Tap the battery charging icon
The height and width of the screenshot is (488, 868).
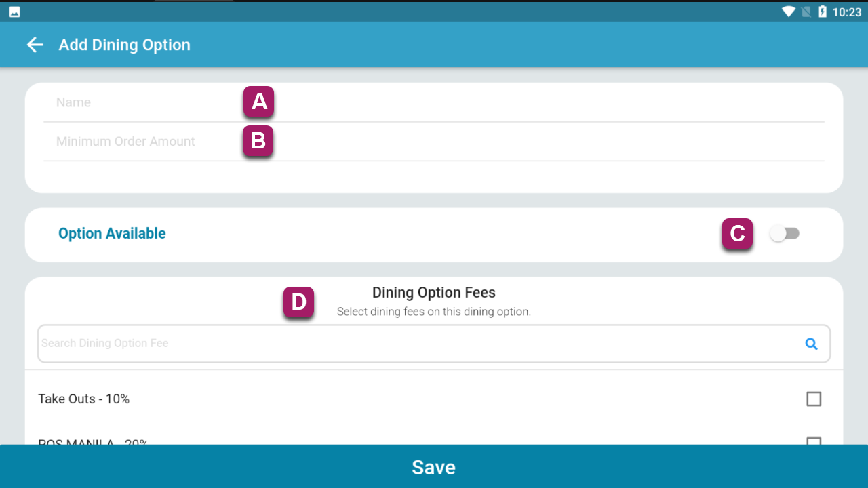(x=823, y=12)
